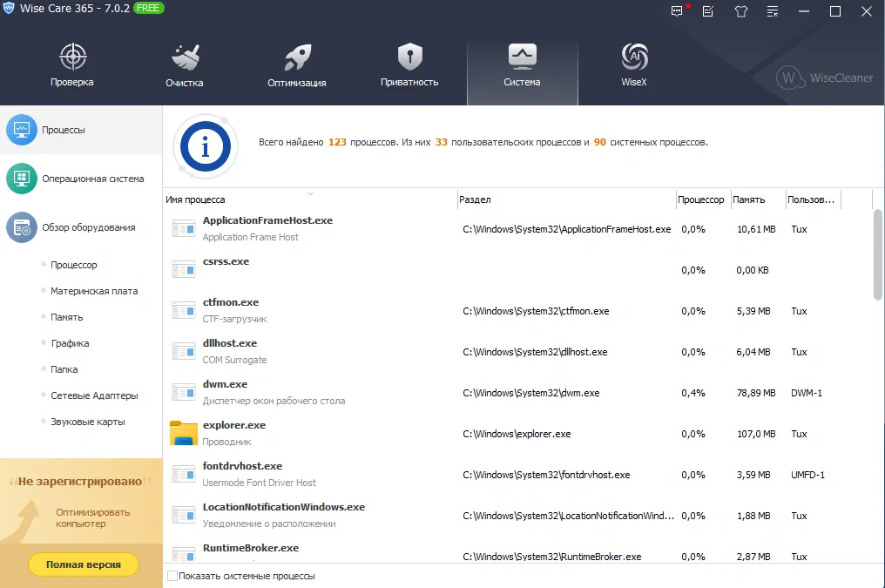Open Звуковые карты hardware item

pyautogui.click(x=88, y=422)
